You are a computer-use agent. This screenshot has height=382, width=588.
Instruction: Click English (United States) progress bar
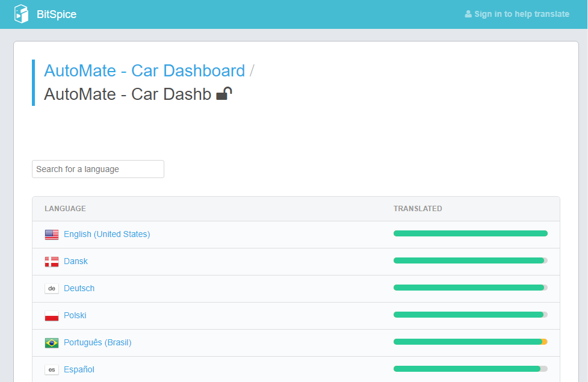471,233
